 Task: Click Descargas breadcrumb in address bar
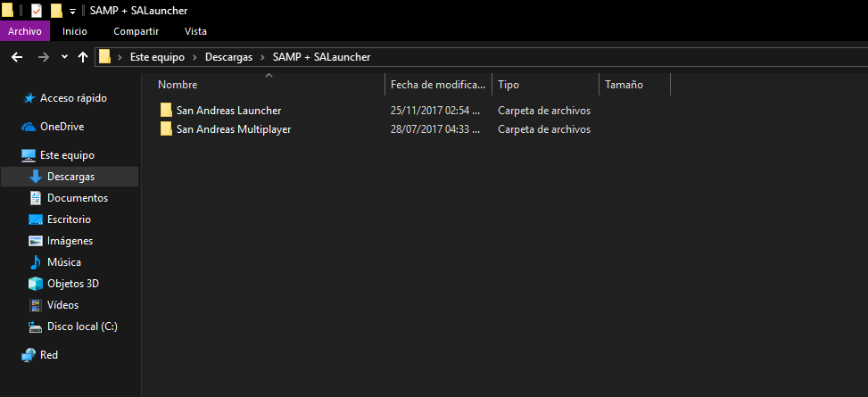[228, 57]
